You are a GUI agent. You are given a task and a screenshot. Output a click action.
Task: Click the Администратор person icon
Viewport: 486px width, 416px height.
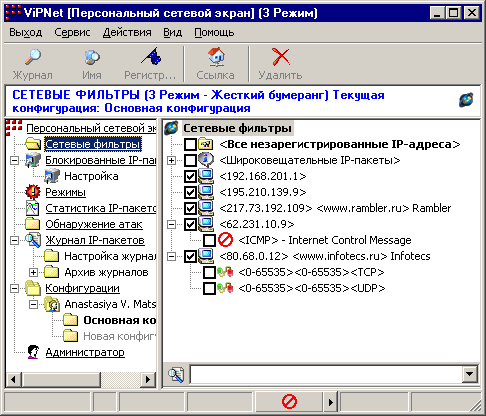click(33, 352)
